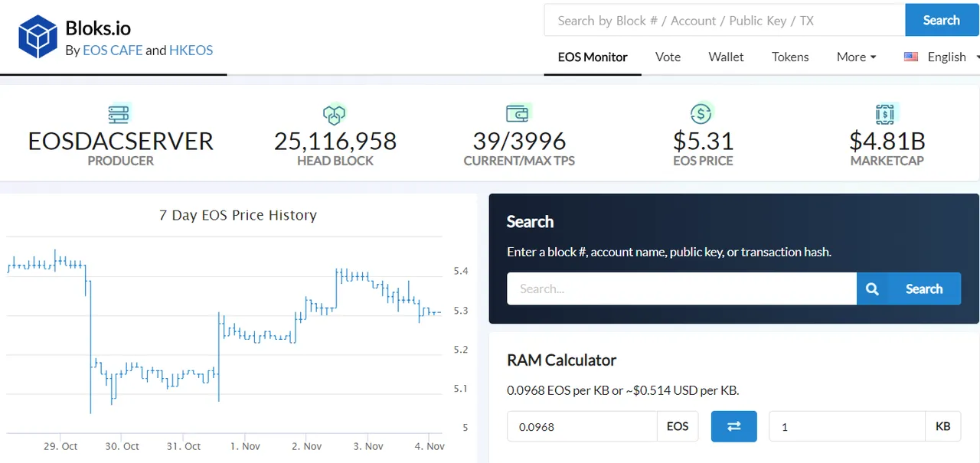Click the $5.31 EOS price value
Viewport: 980px width, 463px height.
click(x=703, y=141)
